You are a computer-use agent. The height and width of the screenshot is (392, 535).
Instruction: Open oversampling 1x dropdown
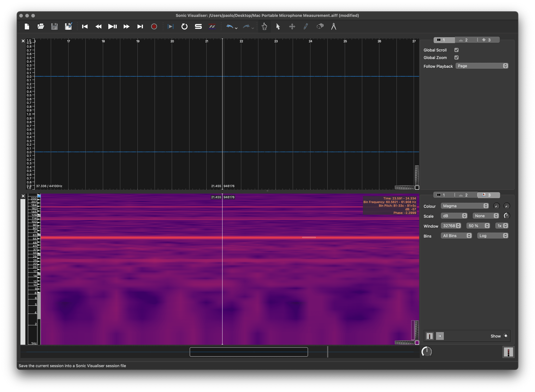pyautogui.click(x=502, y=226)
